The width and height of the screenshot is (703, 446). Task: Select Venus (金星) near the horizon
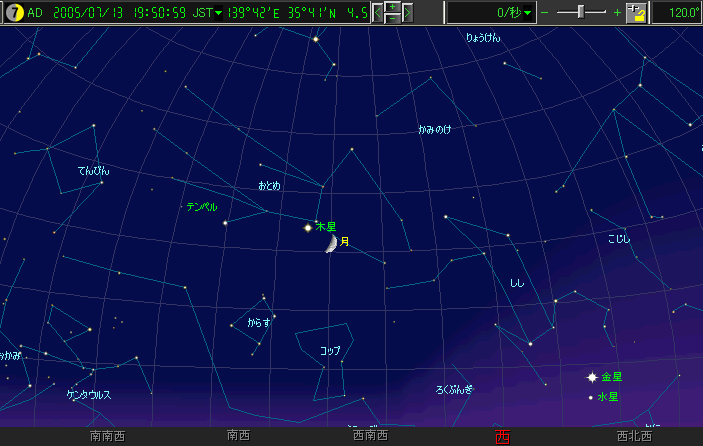(592, 377)
